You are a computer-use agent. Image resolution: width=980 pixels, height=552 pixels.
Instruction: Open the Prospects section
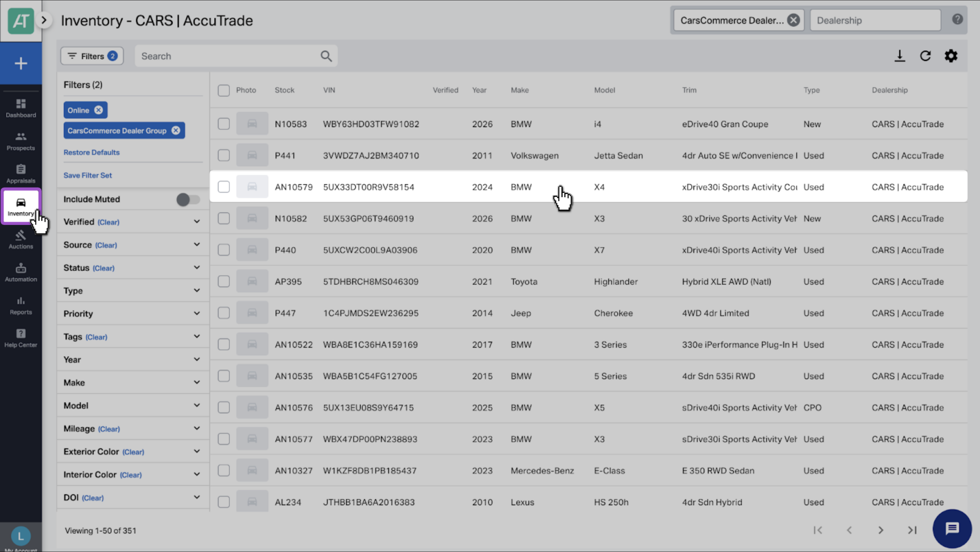coord(21,141)
